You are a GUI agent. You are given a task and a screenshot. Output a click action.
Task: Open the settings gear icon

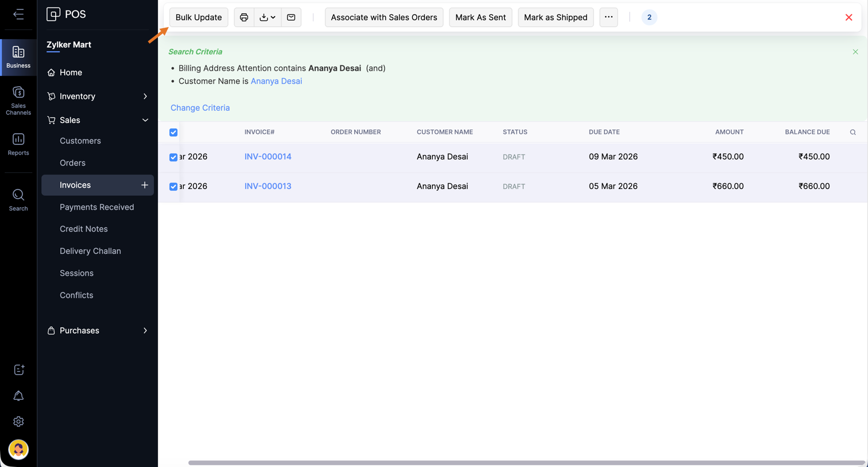[18, 422]
